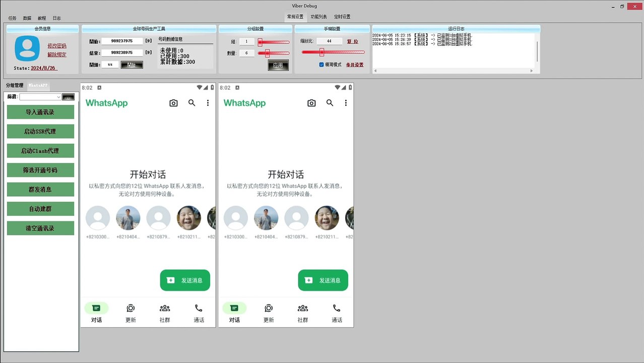Image resolution: width=644 pixels, height=363 pixels.
Task: Switch to the 常规设置 tab
Action: click(x=295, y=17)
